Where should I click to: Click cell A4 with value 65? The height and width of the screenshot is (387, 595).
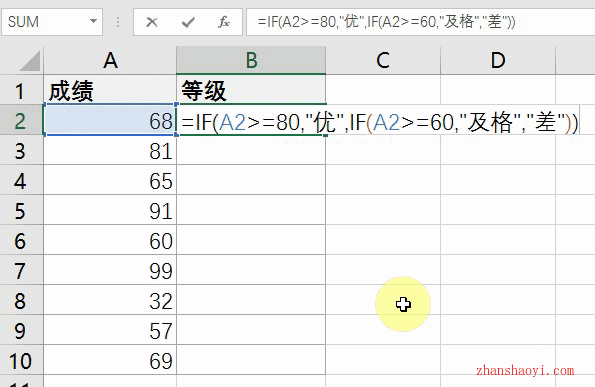(x=110, y=180)
